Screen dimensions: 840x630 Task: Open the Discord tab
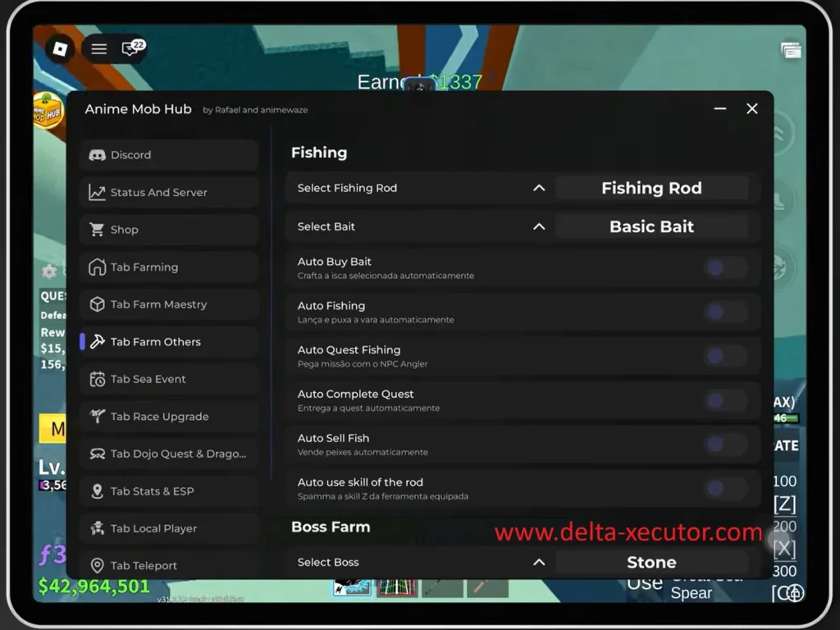(169, 155)
